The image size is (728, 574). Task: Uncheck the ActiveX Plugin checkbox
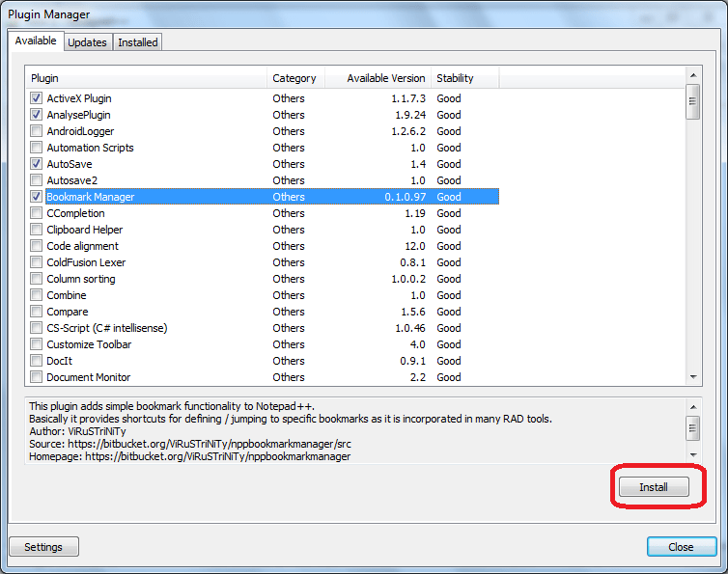pos(37,97)
